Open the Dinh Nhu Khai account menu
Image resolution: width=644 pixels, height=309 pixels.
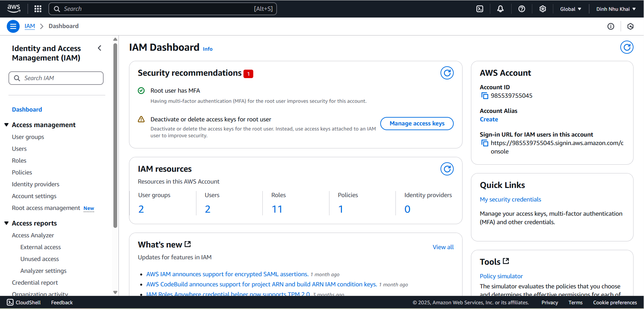point(616,9)
